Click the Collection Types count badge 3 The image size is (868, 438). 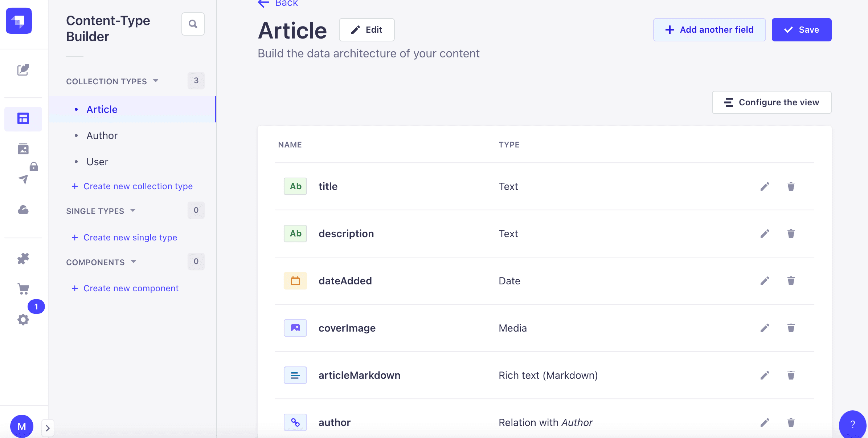click(196, 81)
